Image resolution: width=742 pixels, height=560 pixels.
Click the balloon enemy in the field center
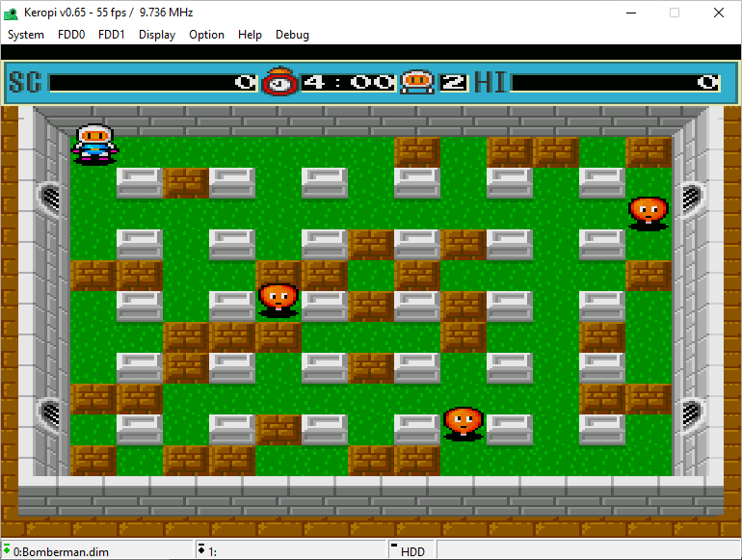pyautogui.click(x=278, y=300)
